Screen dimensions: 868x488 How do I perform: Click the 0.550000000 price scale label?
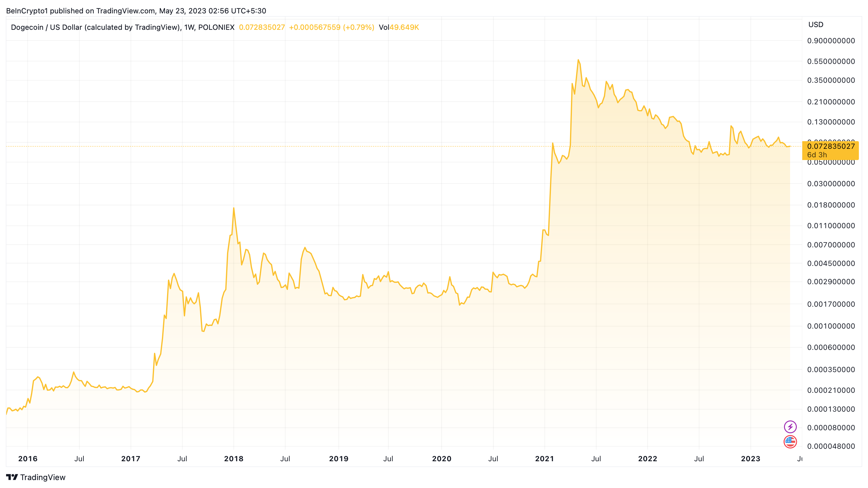831,61
